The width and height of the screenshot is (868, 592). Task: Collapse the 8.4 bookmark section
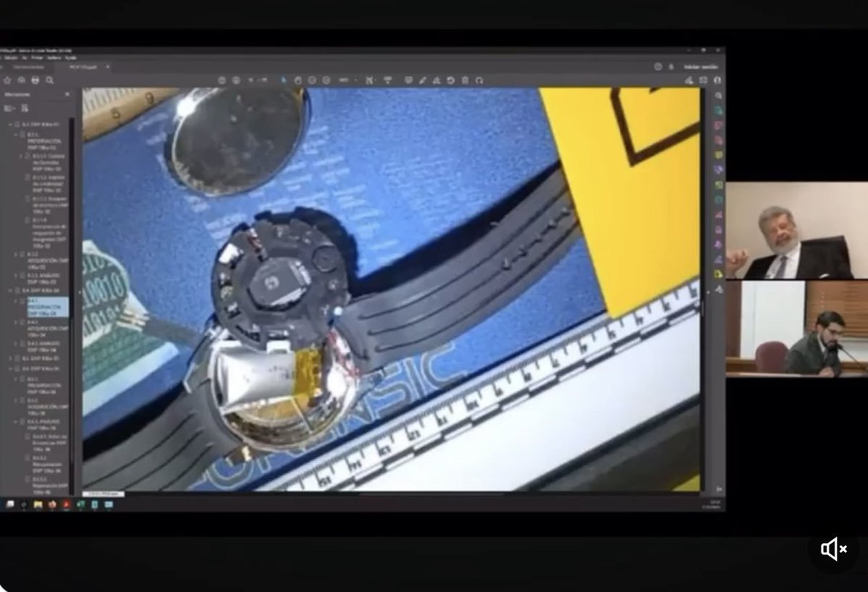pos(10,290)
